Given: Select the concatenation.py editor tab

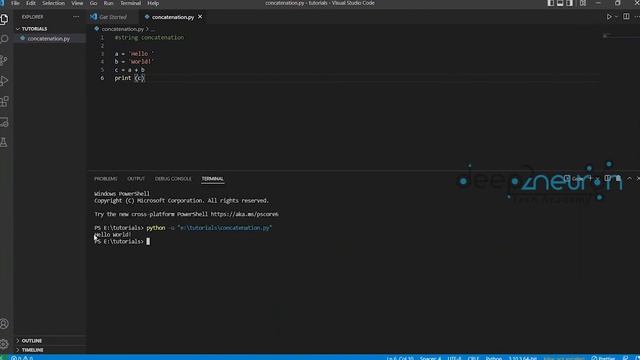Looking at the screenshot, I should click(x=173, y=17).
